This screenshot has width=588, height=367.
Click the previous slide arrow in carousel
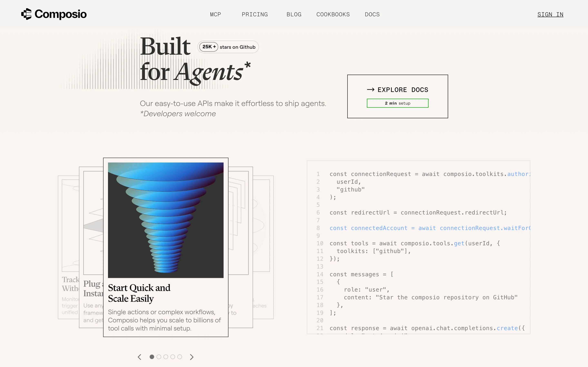[139, 357]
